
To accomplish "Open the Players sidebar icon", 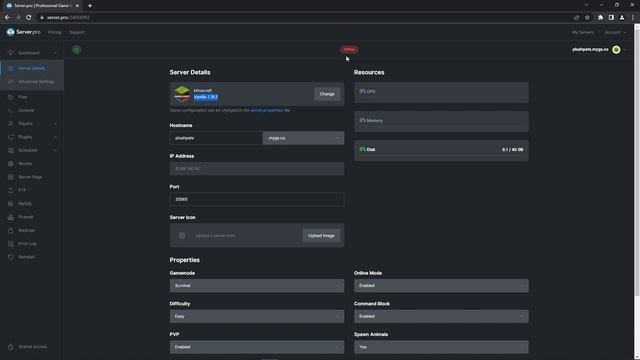I will (x=11, y=124).
